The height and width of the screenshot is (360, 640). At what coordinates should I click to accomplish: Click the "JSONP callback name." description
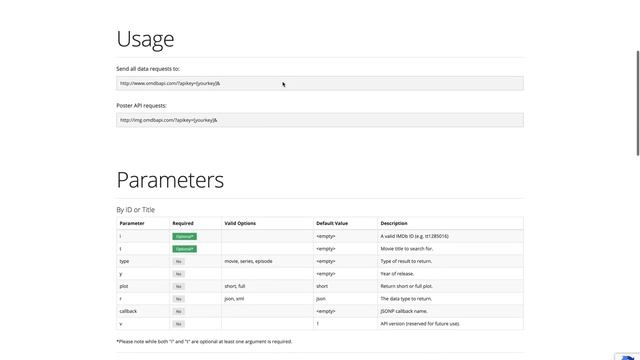point(404,311)
